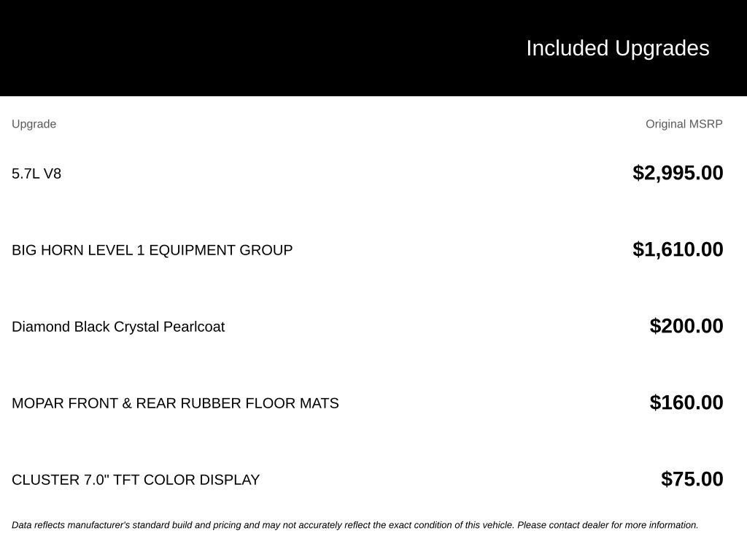Click the word Pearlcoat in paint upgrade
The image size is (747, 560).
click(194, 327)
